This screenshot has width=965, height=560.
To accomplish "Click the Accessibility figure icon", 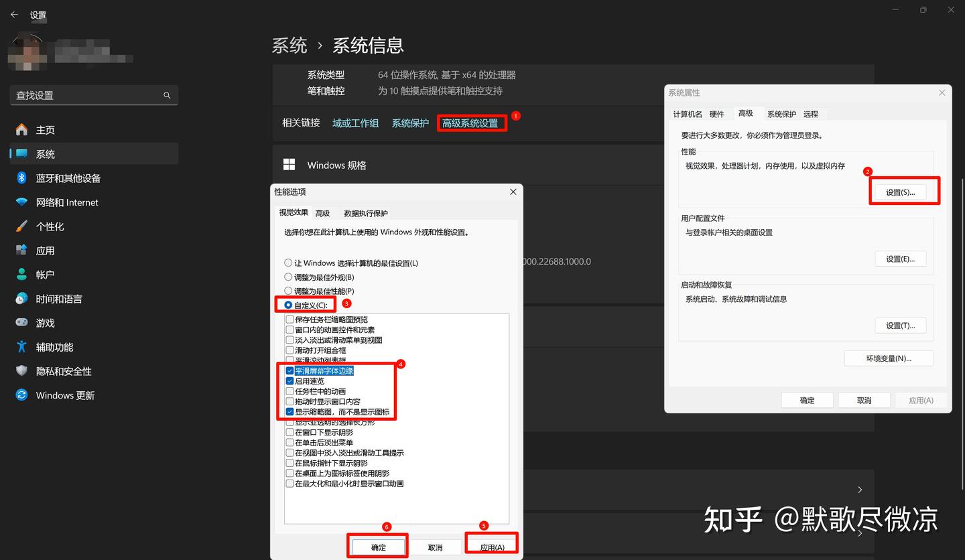I will pyautogui.click(x=22, y=347).
